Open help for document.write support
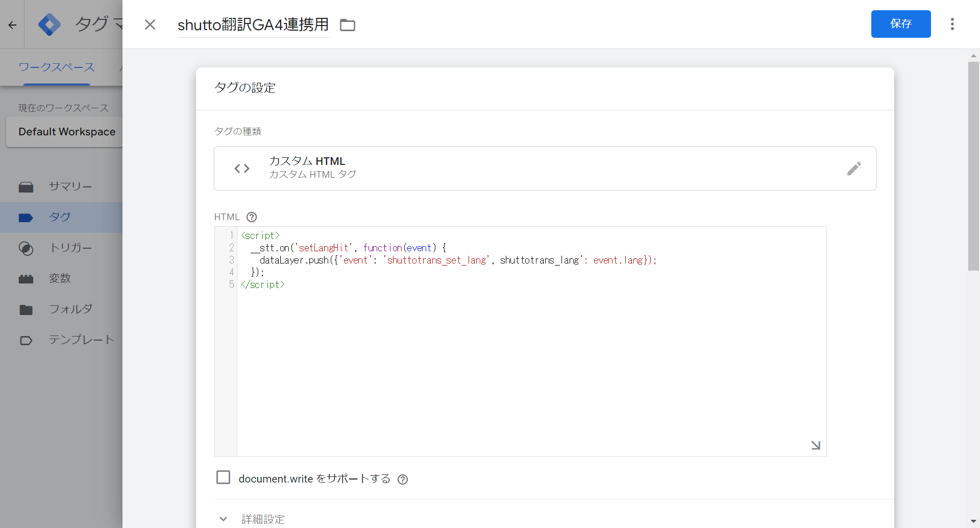This screenshot has height=528, width=980. coord(403,479)
